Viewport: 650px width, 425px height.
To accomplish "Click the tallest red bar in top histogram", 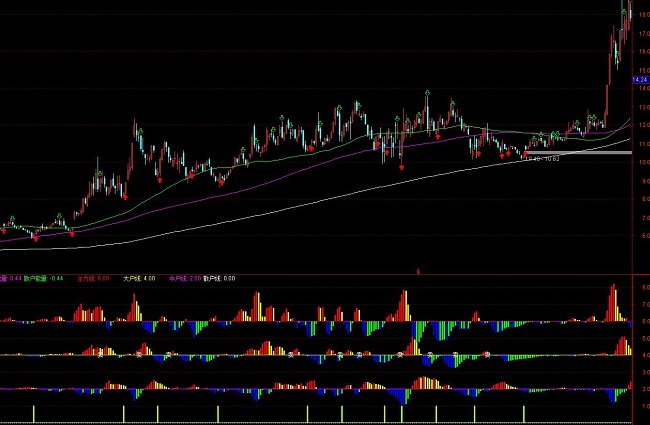I will 613,292.
